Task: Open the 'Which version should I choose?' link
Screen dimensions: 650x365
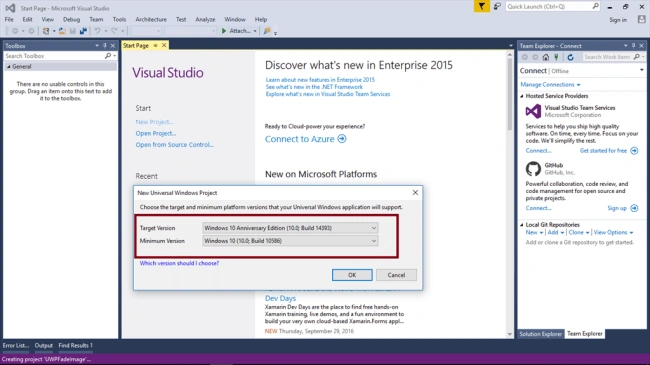Action: click(179, 263)
